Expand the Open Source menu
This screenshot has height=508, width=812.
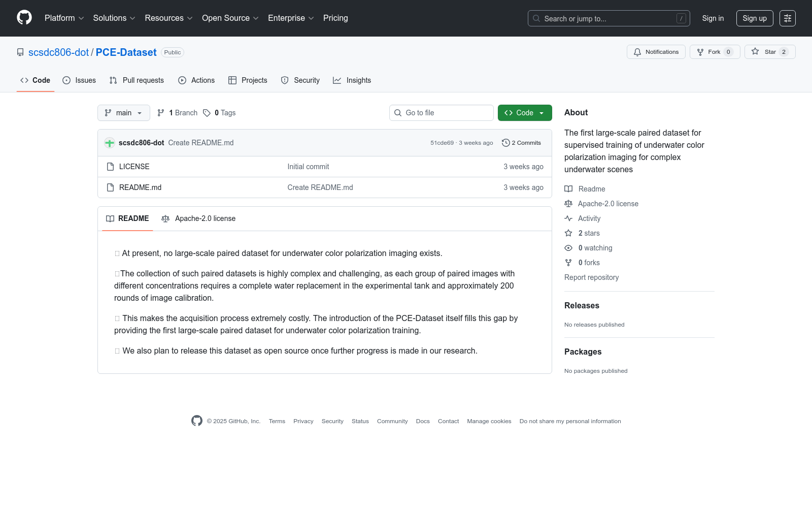point(230,18)
